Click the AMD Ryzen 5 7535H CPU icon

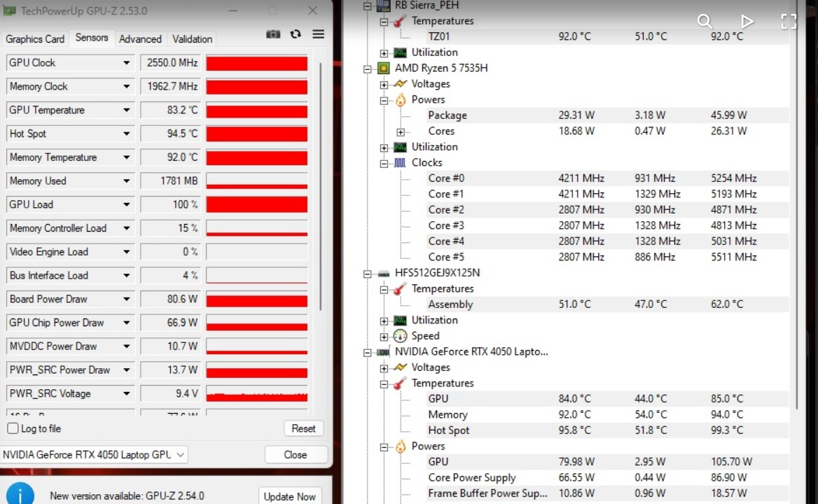coord(384,69)
